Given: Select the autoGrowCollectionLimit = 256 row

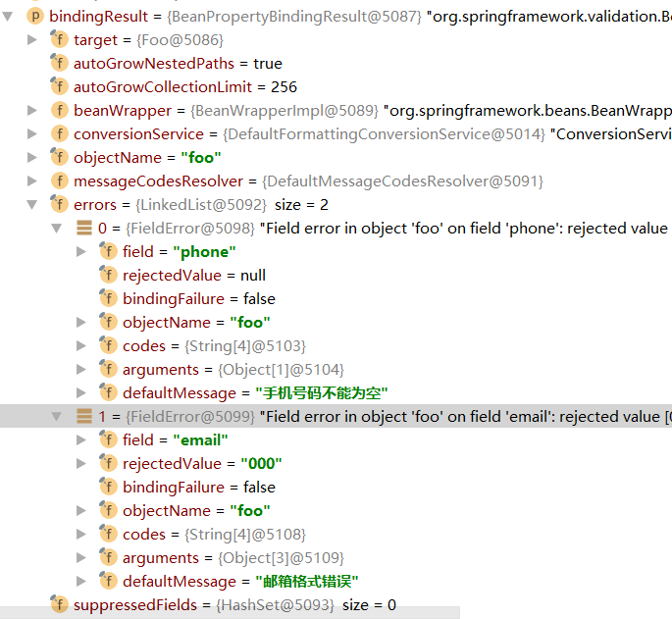Looking at the screenshot, I should (336, 87).
